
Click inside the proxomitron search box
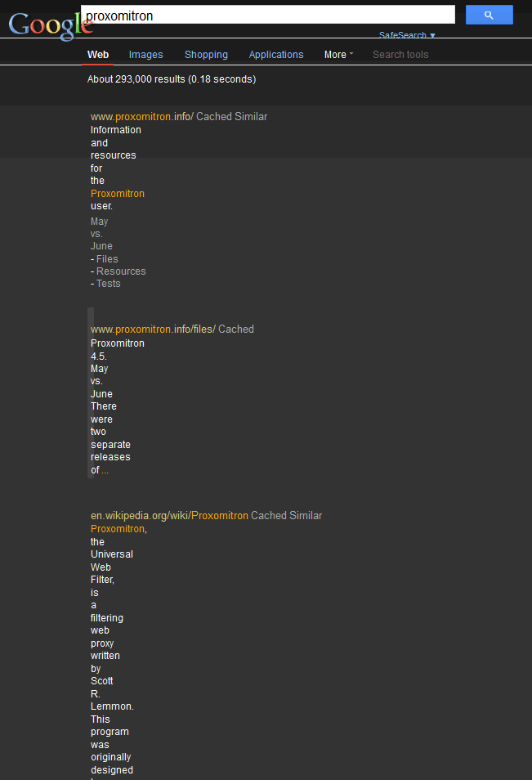click(268, 16)
